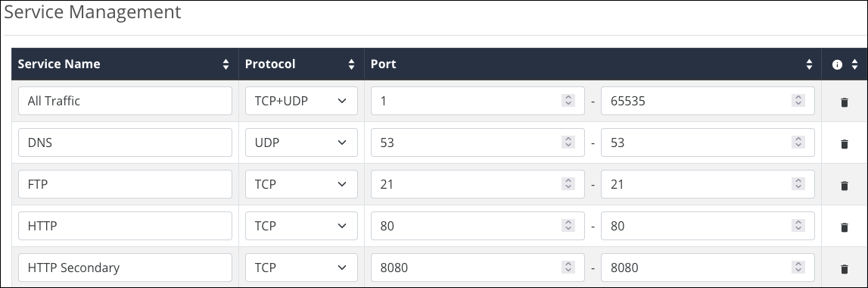Click the HTTP Secondary name field
Viewport: 868px width, 288px height.
pos(125,268)
